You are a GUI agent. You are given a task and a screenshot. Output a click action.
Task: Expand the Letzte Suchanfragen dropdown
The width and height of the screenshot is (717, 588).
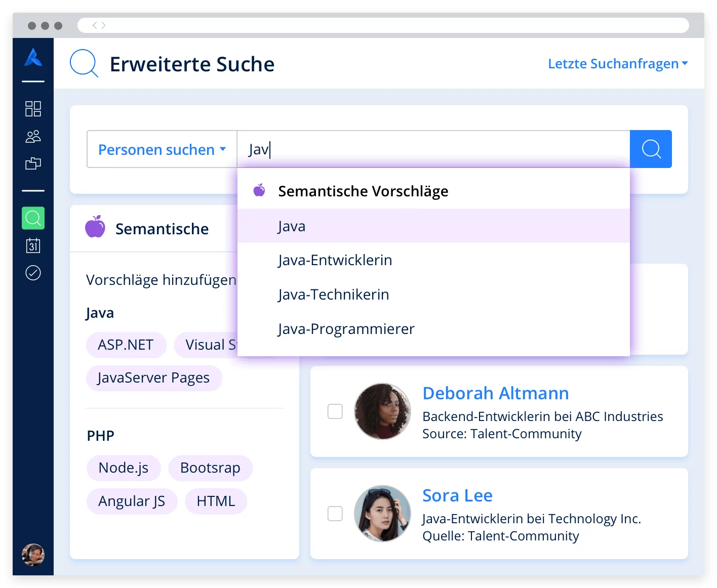(618, 64)
